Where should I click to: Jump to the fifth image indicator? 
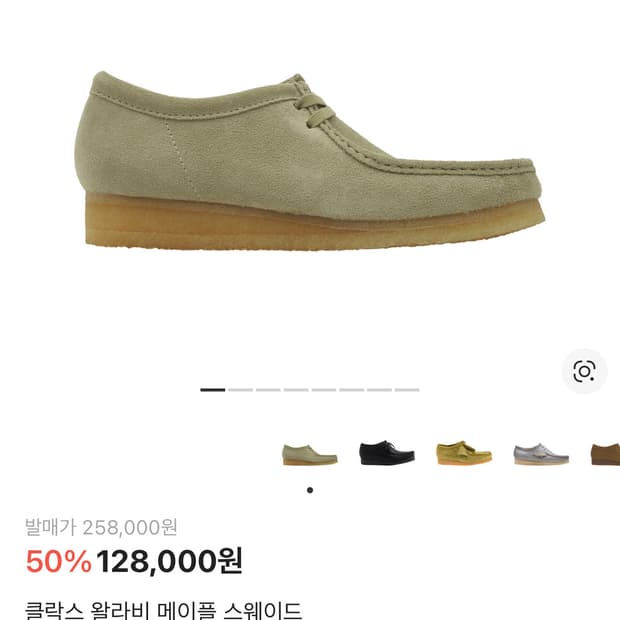[323, 390]
